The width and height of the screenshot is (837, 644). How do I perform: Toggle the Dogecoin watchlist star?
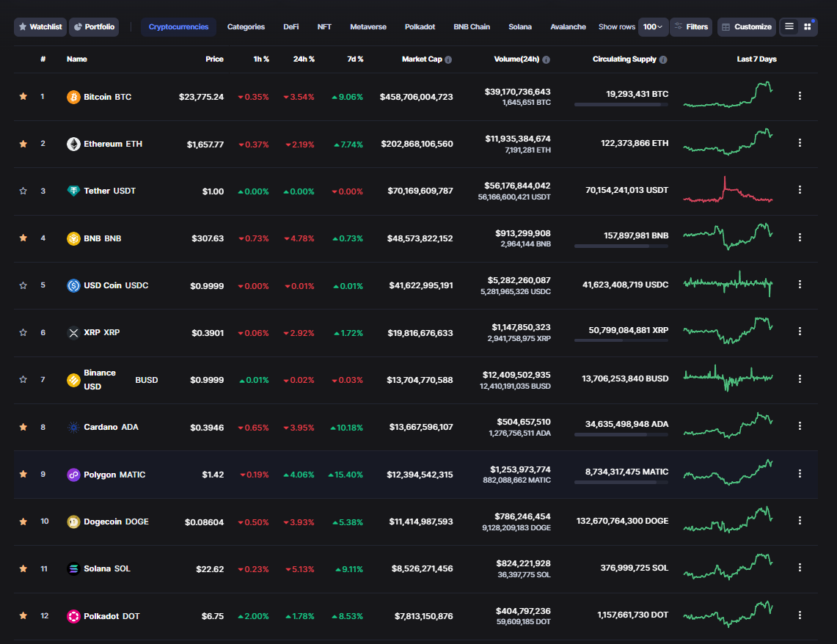[23, 522]
